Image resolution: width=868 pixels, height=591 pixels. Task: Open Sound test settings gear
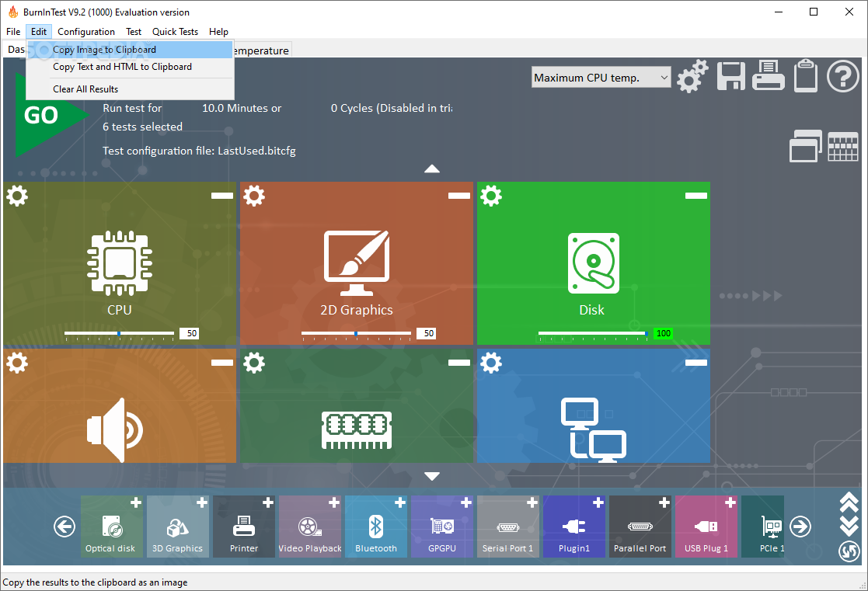(x=17, y=363)
